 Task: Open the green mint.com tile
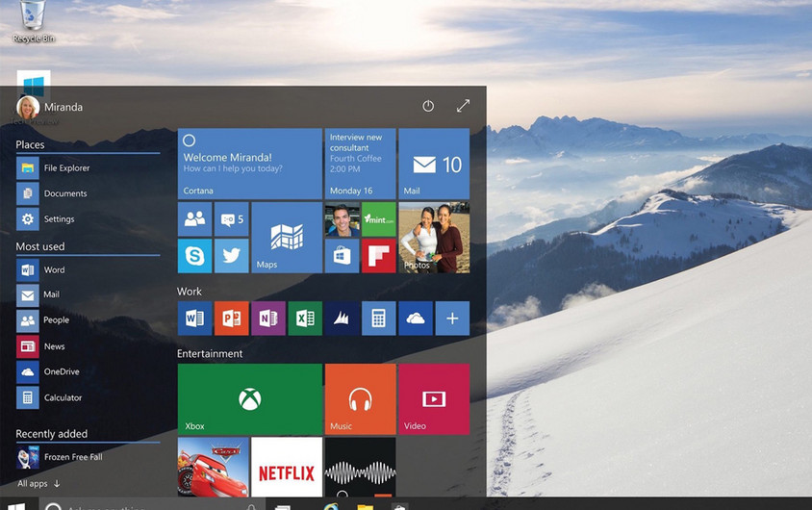coord(379,219)
